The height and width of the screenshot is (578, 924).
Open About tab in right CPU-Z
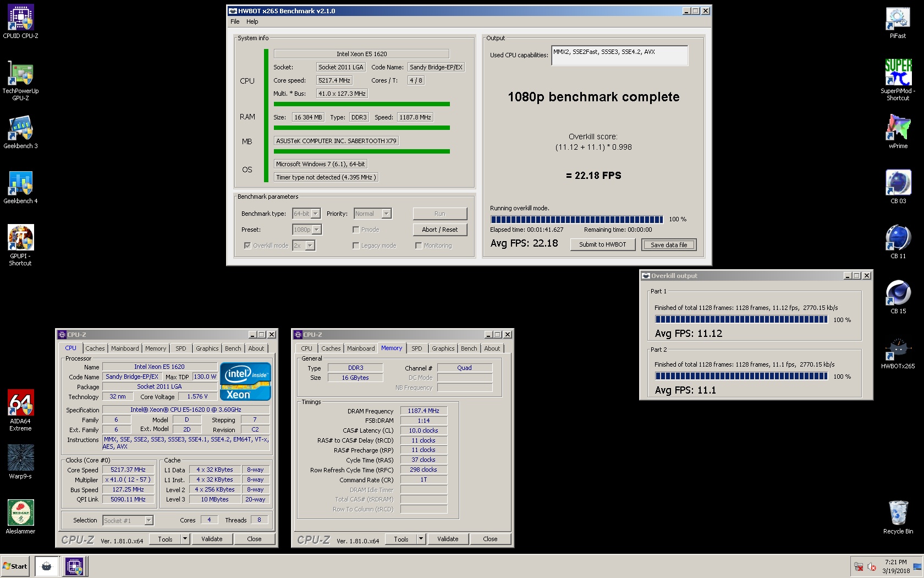click(492, 348)
